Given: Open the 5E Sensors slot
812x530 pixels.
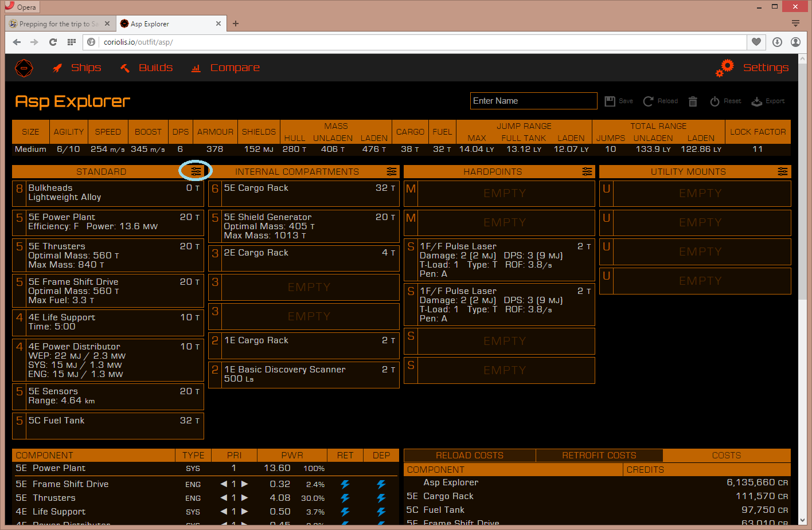Looking at the screenshot, I should [x=108, y=397].
